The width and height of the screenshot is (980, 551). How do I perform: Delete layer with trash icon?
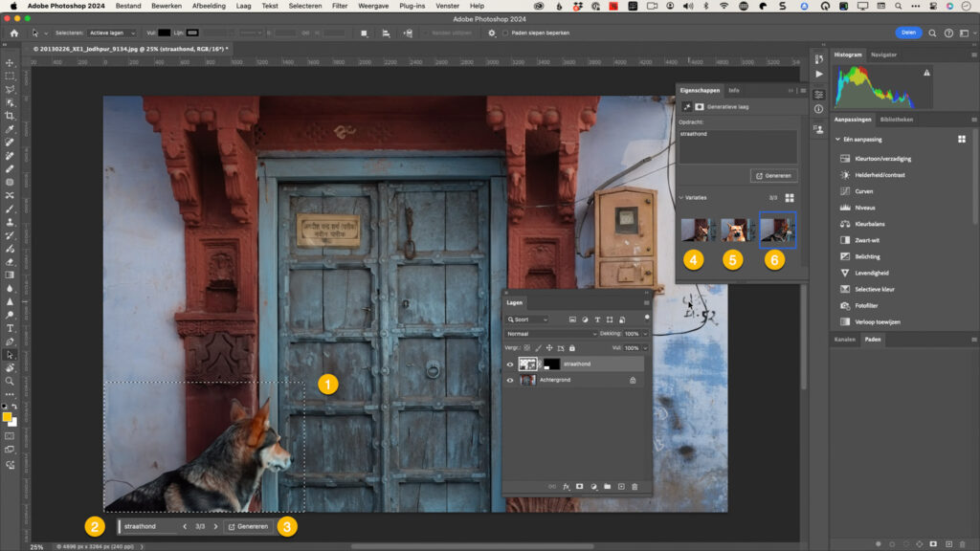click(635, 487)
